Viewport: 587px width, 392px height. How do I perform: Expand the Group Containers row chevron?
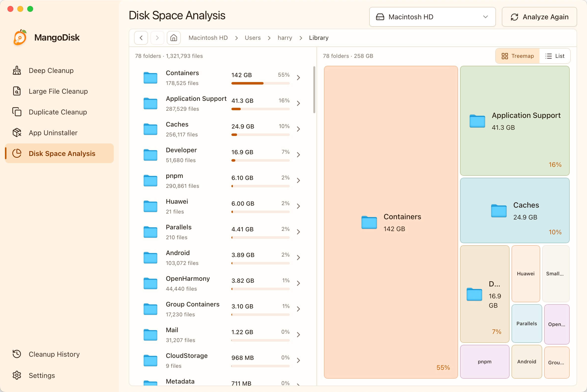tap(298, 309)
